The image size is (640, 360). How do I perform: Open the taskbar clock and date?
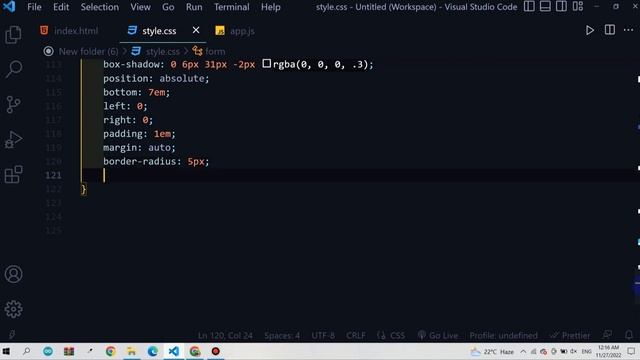609,351
